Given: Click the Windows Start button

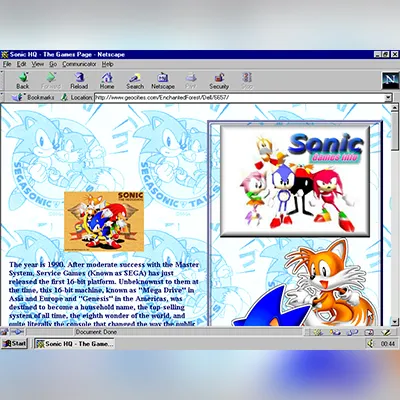Looking at the screenshot, I should coord(14,343).
